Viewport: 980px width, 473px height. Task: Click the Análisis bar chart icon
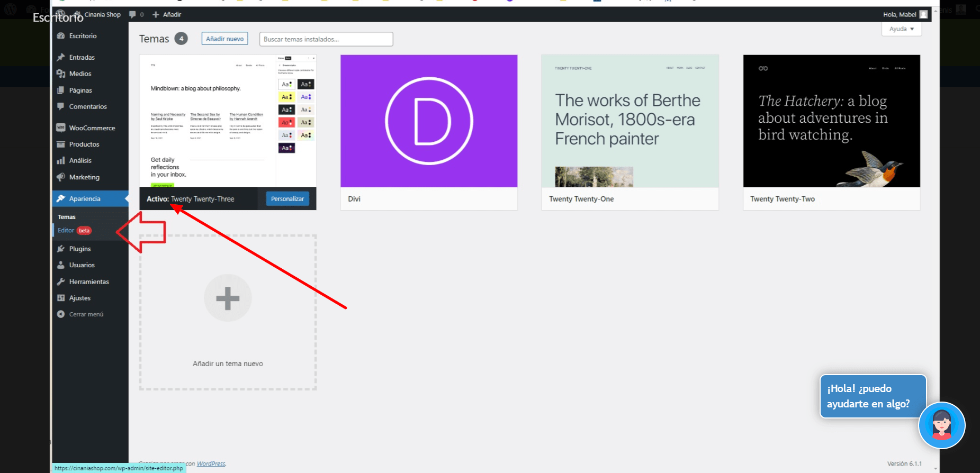tap(61, 160)
